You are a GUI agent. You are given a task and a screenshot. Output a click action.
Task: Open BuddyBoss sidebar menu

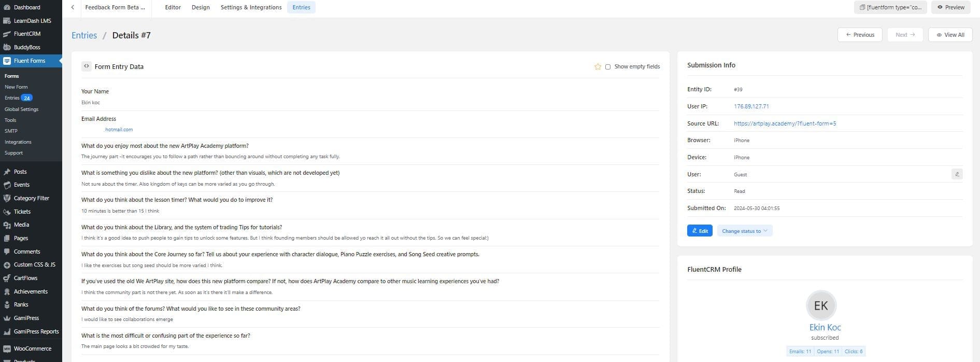pyautogui.click(x=27, y=47)
